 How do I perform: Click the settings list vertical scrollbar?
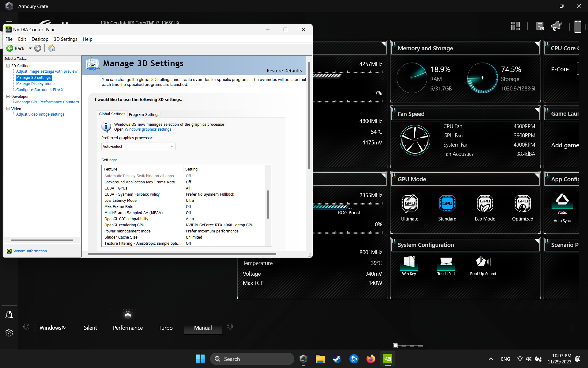[268, 205]
